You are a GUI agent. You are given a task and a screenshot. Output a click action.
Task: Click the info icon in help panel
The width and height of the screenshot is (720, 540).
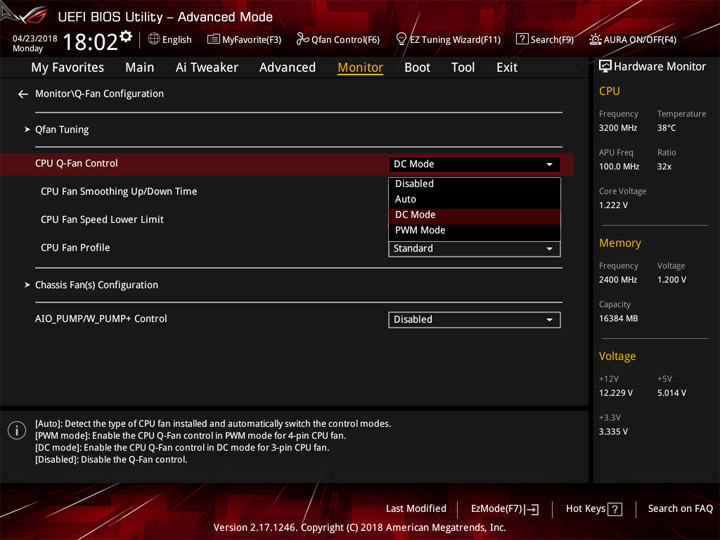(17, 430)
